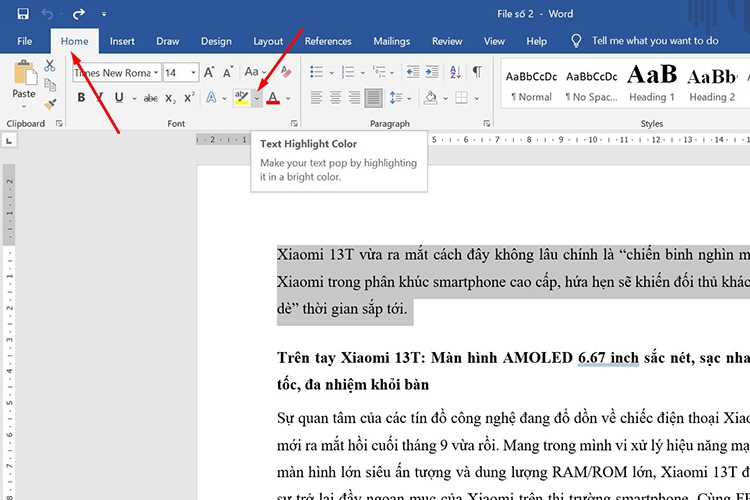The width and height of the screenshot is (750, 500).
Task: Toggle Superscript formatting
Action: [x=189, y=98]
